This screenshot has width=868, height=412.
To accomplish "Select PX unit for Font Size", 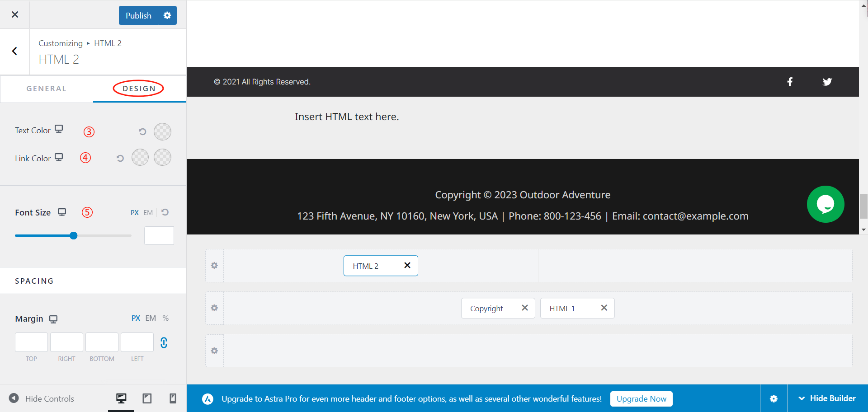I will 135,212.
